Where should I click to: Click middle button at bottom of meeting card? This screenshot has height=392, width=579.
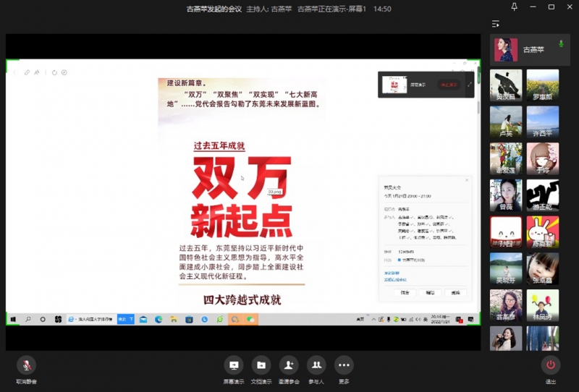[x=430, y=293]
